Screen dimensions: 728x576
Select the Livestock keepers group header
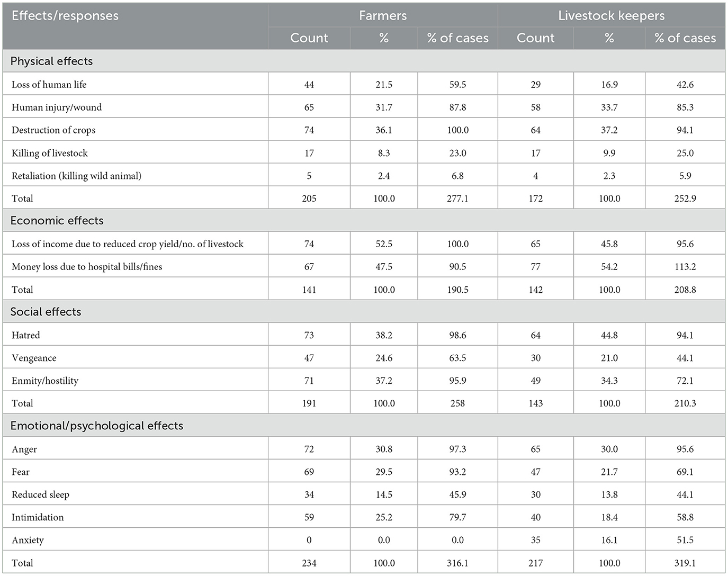click(611, 16)
